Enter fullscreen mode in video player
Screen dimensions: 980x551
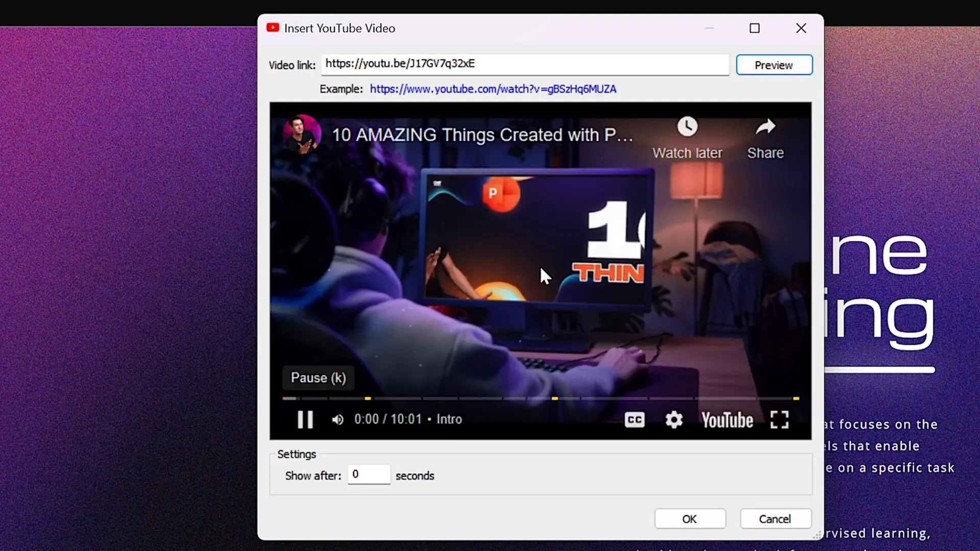[779, 420]
